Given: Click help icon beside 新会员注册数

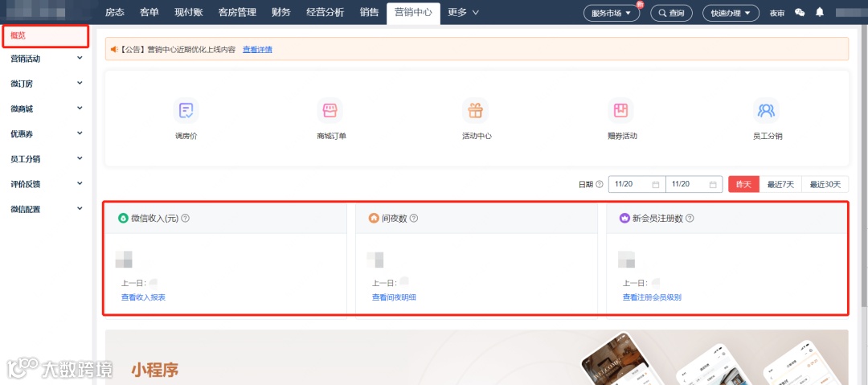Looking at the screenshot, I should 690,219.
